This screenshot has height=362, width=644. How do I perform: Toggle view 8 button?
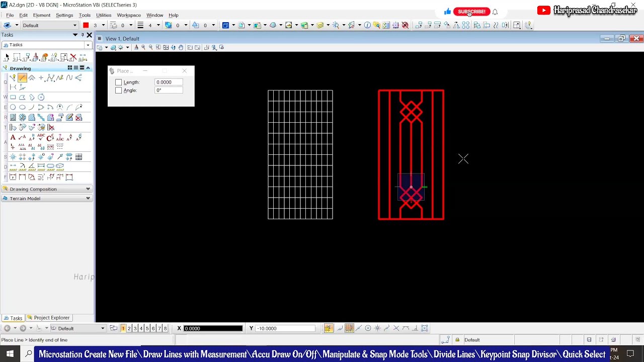click(165, 328)
